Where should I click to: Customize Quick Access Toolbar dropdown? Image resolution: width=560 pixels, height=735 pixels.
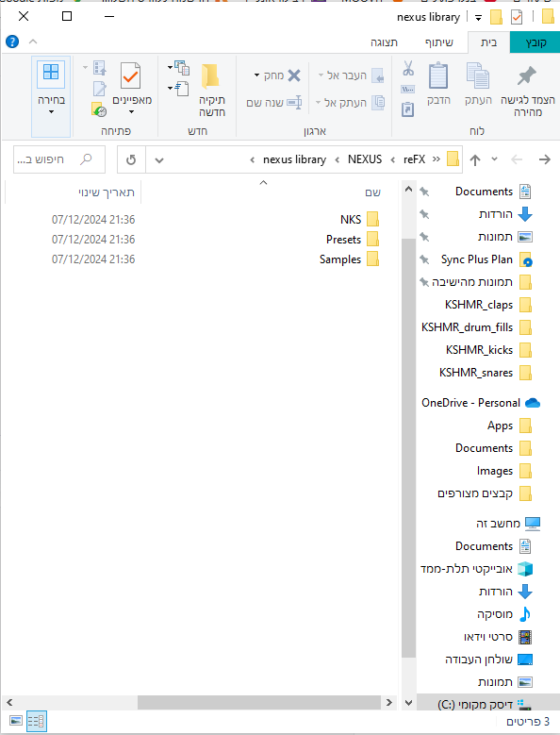tap(478, 18)
